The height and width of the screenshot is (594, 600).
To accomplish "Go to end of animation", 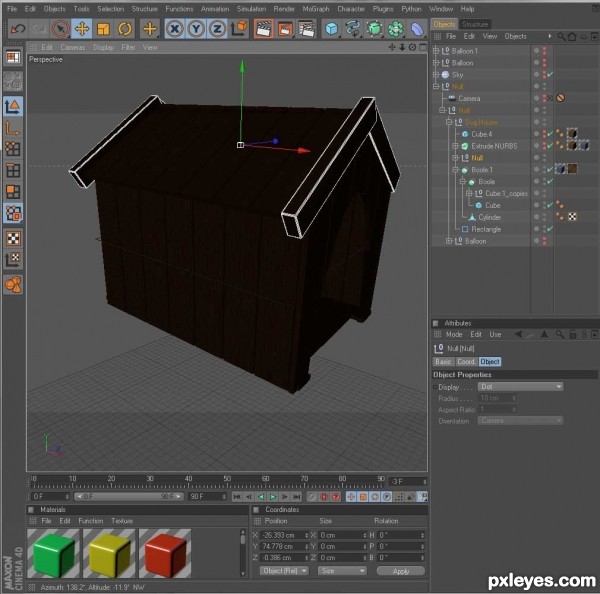I will point(297,497).
